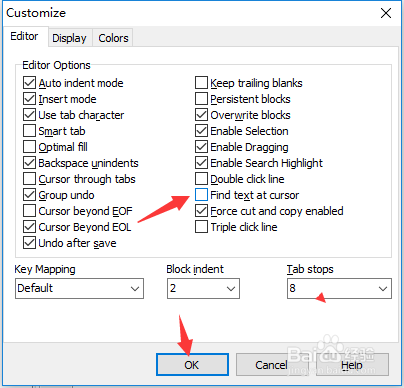The width and height of the screenshot is (404, 388).
Task: Open the Key Mapping dropdown
Action: coord(79,288)
